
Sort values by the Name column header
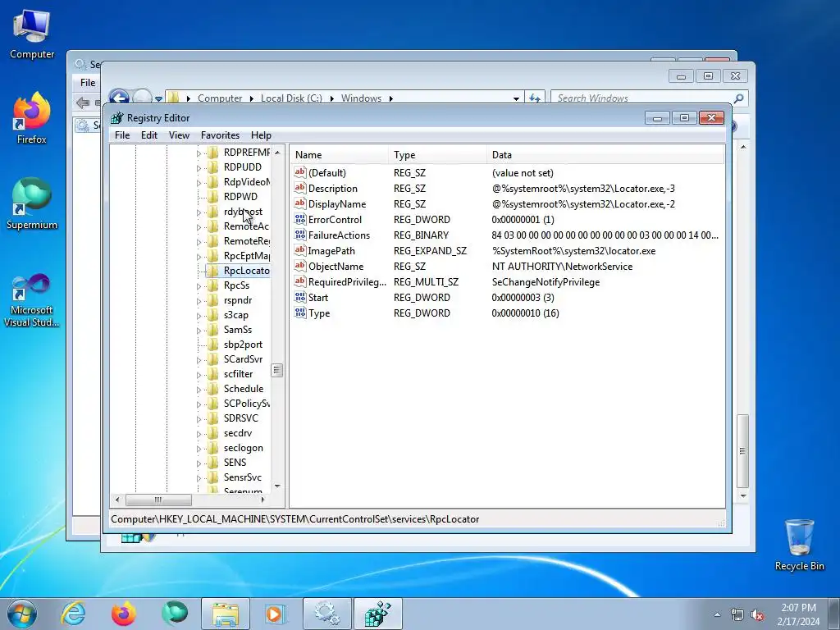(x=339, y=155)
